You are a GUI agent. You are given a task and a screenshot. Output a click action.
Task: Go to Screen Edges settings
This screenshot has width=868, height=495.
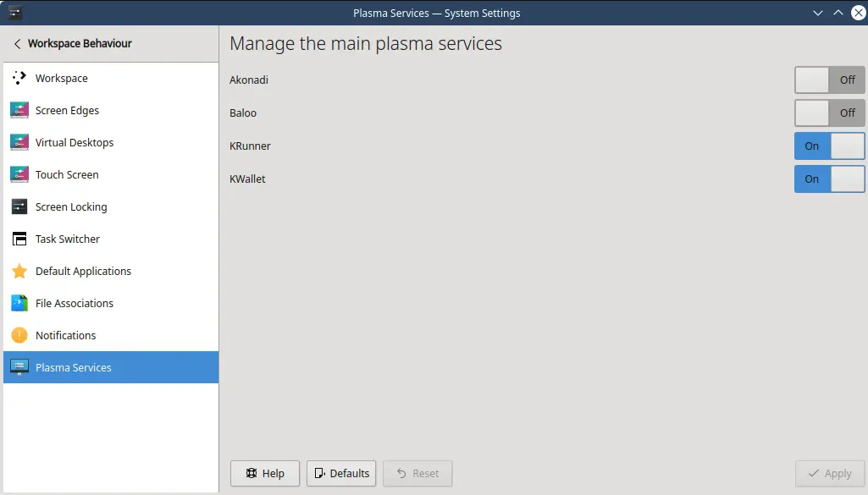click(111, 110)
